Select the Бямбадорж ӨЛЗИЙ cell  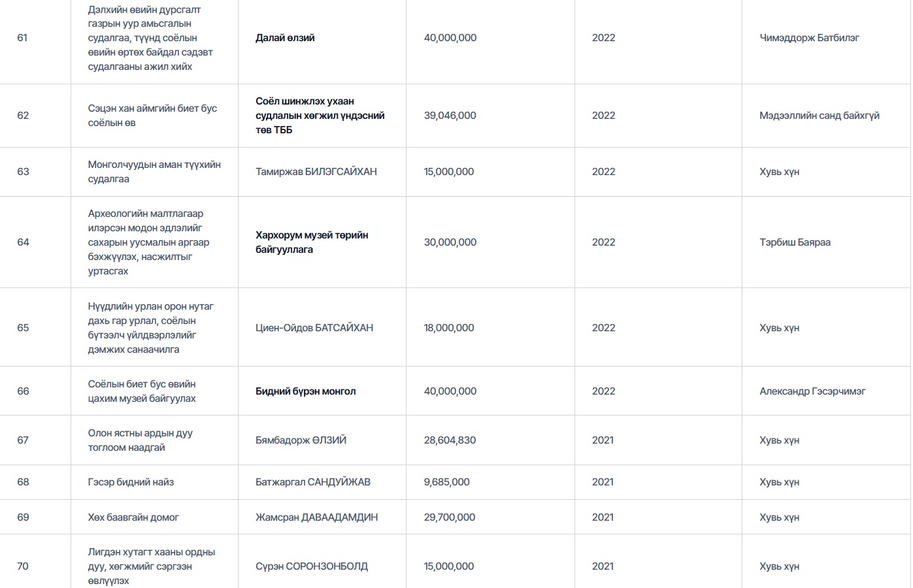point(301,440)
